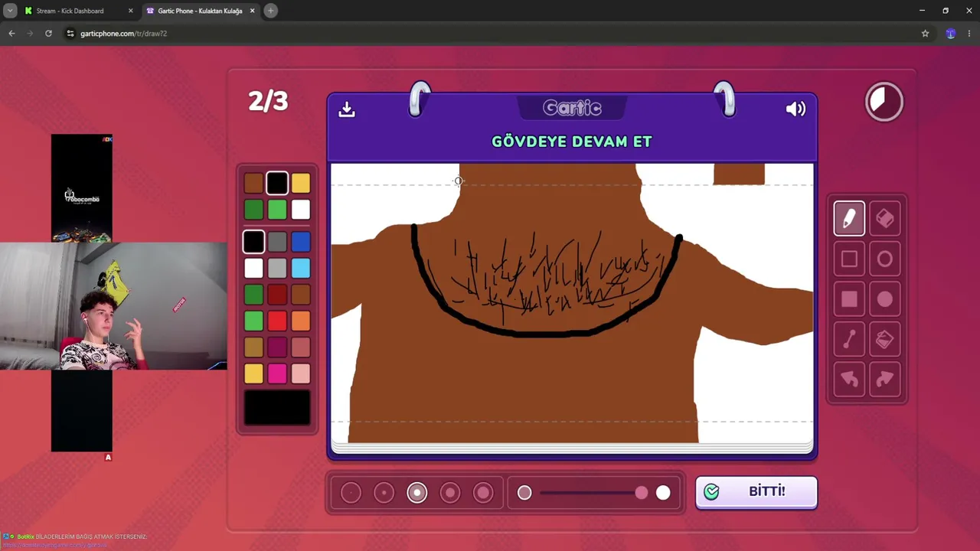The image size is (980, 551).
Task: Click the opacity slider handle
Action: point(641,493)
